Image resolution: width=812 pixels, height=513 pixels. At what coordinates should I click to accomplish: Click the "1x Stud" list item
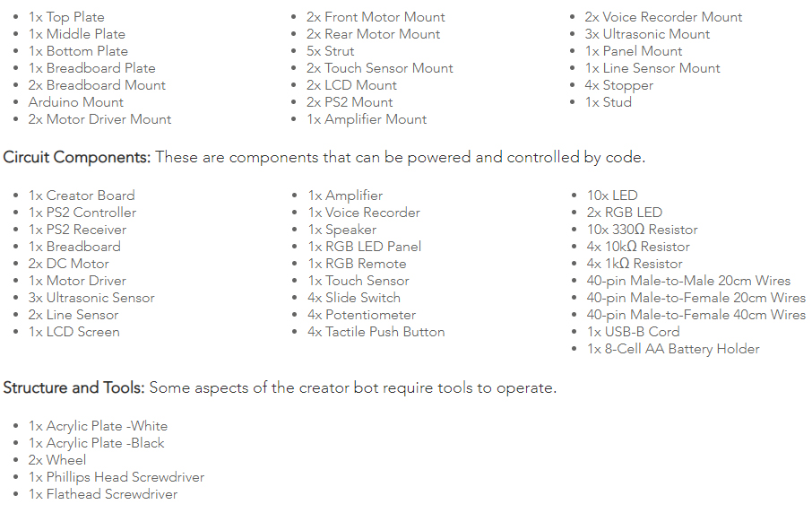609,102
